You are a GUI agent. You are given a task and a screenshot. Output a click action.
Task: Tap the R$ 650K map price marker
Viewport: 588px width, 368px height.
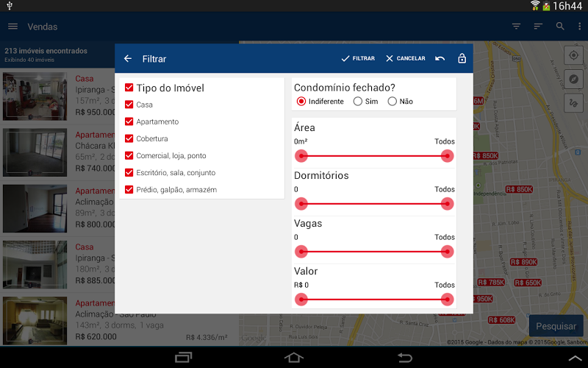tap(528, 283)
